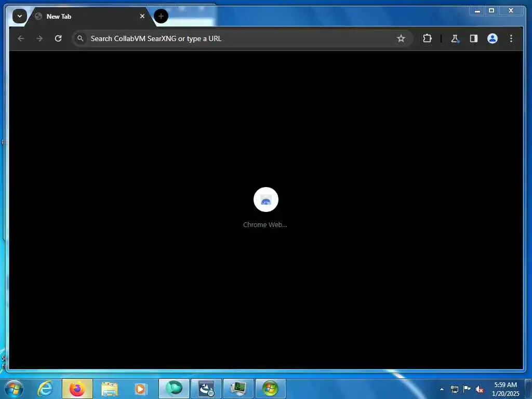
Task: Click the Chrome Web... shortcut label
Action: tap(265, 224)
